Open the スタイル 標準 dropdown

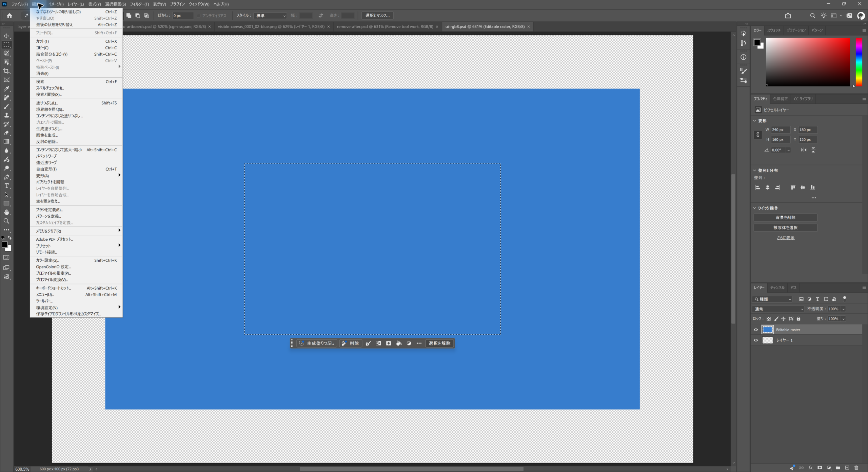[x=270, y=16]
